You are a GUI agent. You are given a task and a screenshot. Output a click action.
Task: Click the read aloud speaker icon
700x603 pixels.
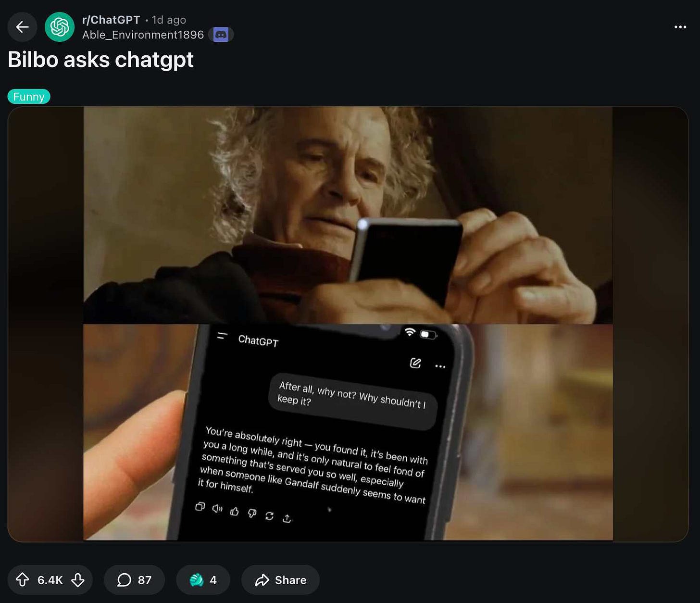pyautogui.click(x=217, y=508)
